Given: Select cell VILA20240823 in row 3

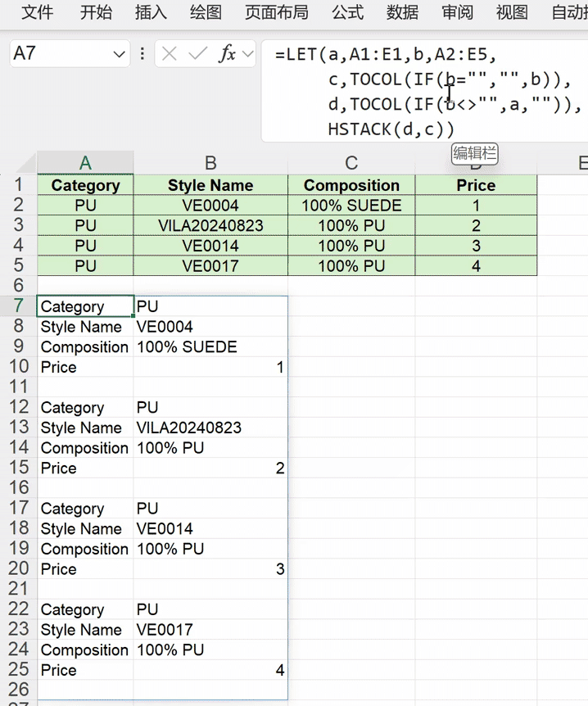Looking at the screenshot, I should point(210,225).
